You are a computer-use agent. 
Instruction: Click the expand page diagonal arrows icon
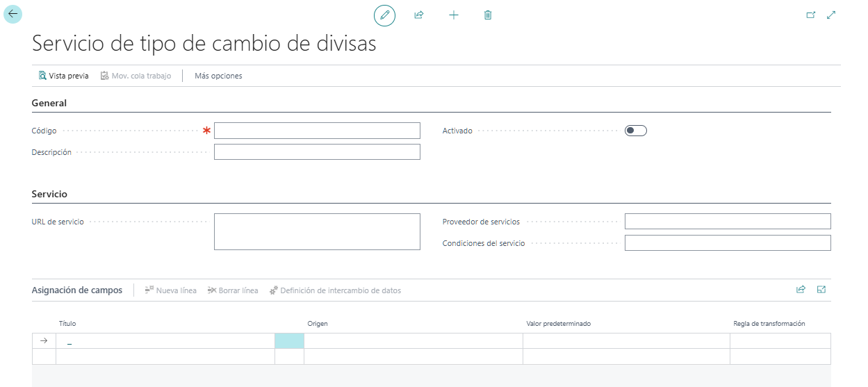point(831,15)
